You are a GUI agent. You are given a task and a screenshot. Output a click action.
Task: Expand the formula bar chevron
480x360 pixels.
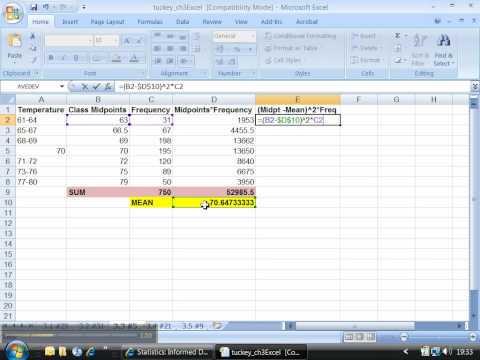coord(475,87)
